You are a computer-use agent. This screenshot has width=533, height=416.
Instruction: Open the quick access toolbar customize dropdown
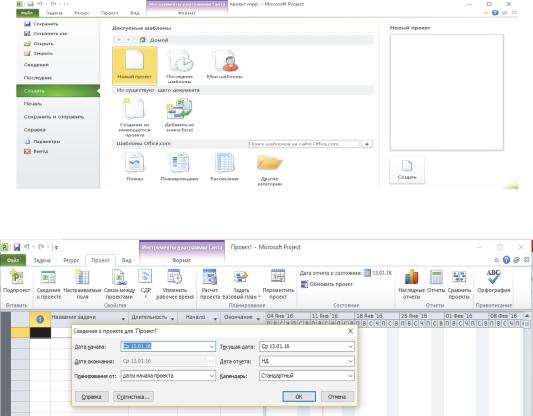(56, 247)
